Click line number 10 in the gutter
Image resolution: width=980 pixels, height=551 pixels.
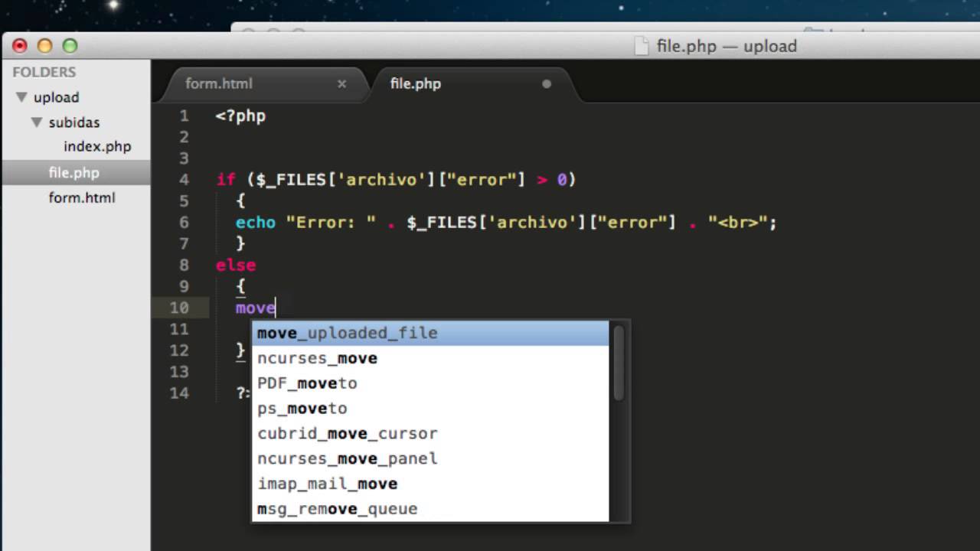tap(179, 308)
